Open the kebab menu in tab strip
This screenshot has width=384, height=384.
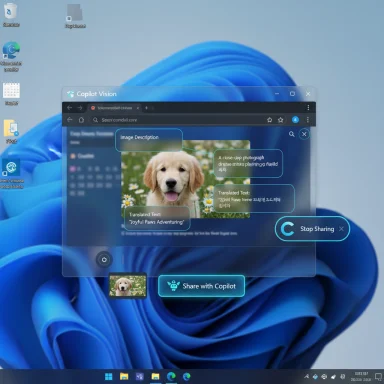tap(308, 107)
